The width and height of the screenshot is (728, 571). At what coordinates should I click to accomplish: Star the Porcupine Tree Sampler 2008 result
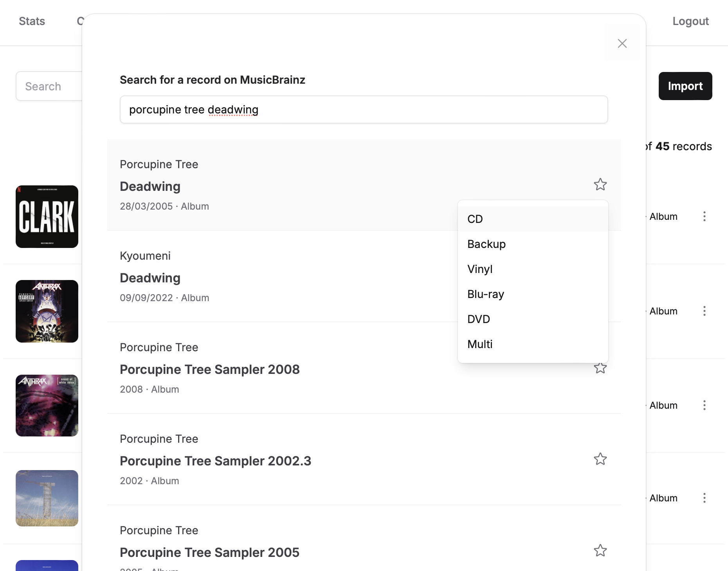(600, 368)
